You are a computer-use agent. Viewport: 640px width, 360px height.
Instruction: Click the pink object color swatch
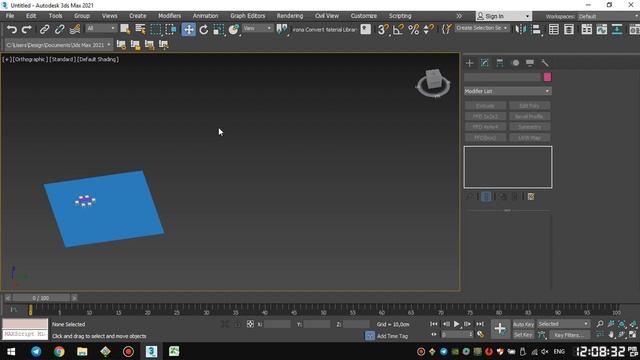(547, 77)
